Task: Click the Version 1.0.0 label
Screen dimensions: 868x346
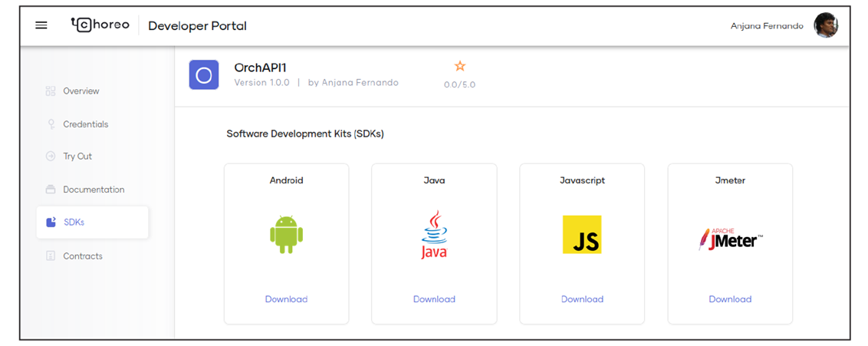Action: 261,83
